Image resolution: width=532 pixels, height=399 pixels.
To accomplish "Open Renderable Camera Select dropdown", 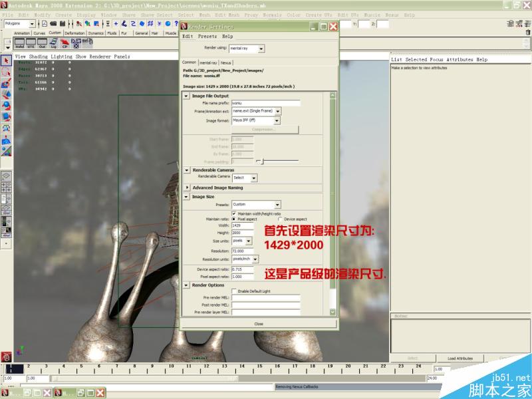I will (x=245, y=178).
